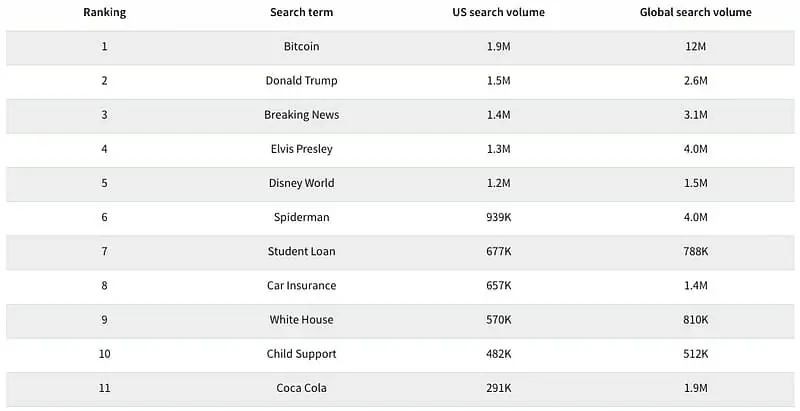Select the Child Support cell
The height and width of the screenshot is (411, 800).
pyautogui.click(x=301, y=354)
